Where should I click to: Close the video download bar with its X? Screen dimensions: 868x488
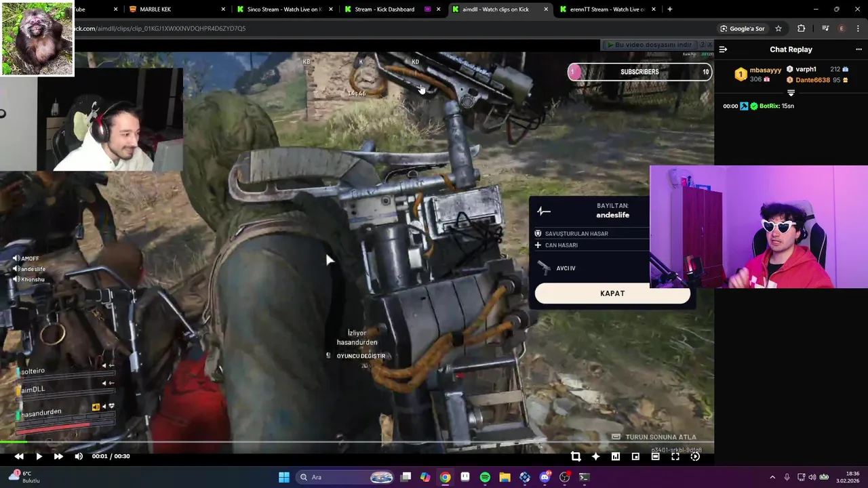[709, 45]
